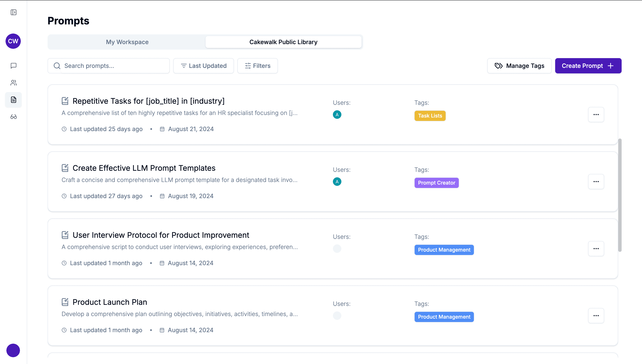
Task: Open the chat bubble sidebar icon
Action: tap(14, 66)
